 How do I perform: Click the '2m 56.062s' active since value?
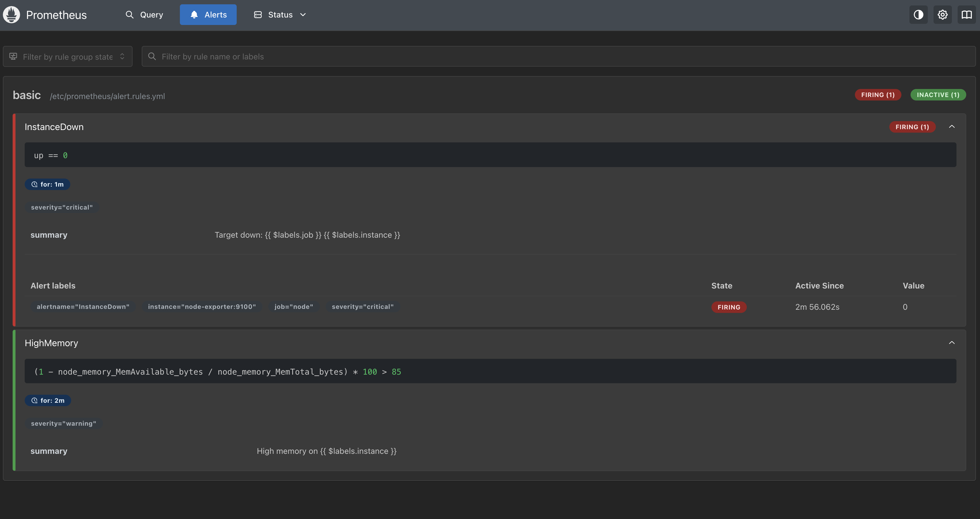[x=817, y=307]
